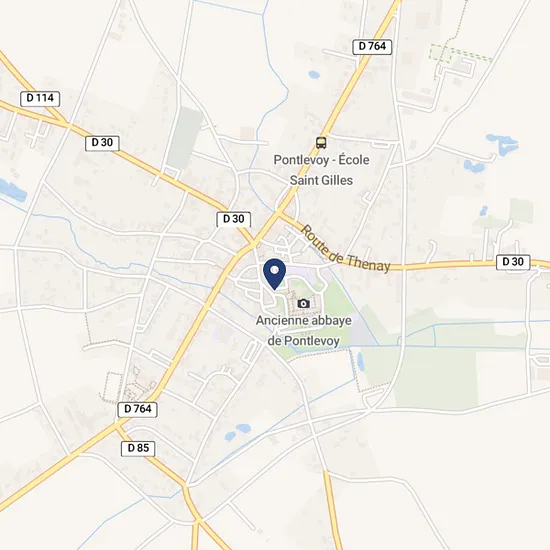Click the D 114 road shield
The width and height of the screenshot is (550, 550).
coord(40,99)
